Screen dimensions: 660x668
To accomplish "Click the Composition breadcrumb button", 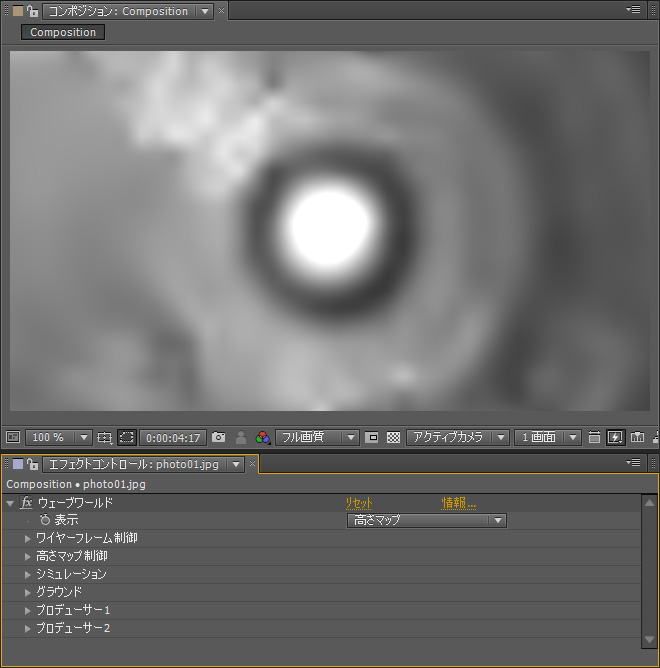I will pos(63,32).
